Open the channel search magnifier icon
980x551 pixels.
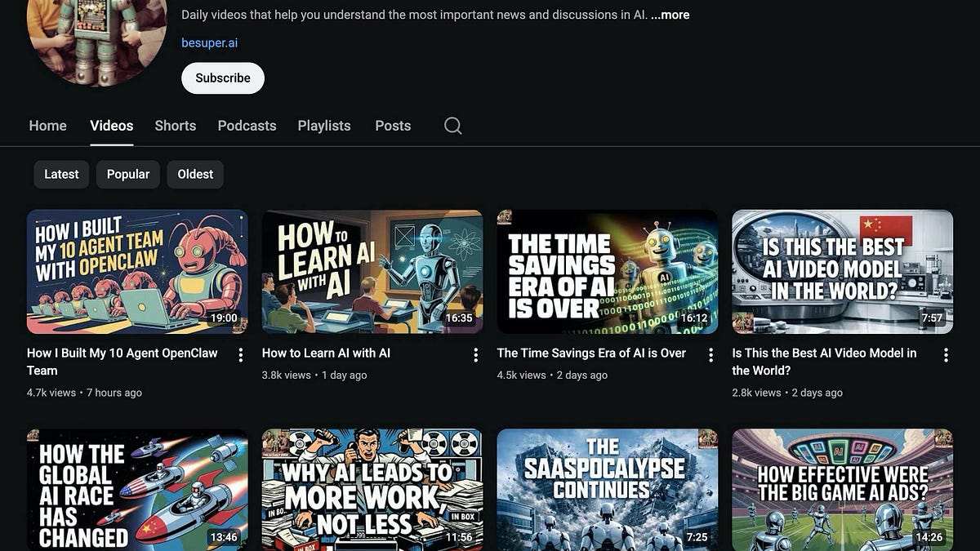point(453,126)
